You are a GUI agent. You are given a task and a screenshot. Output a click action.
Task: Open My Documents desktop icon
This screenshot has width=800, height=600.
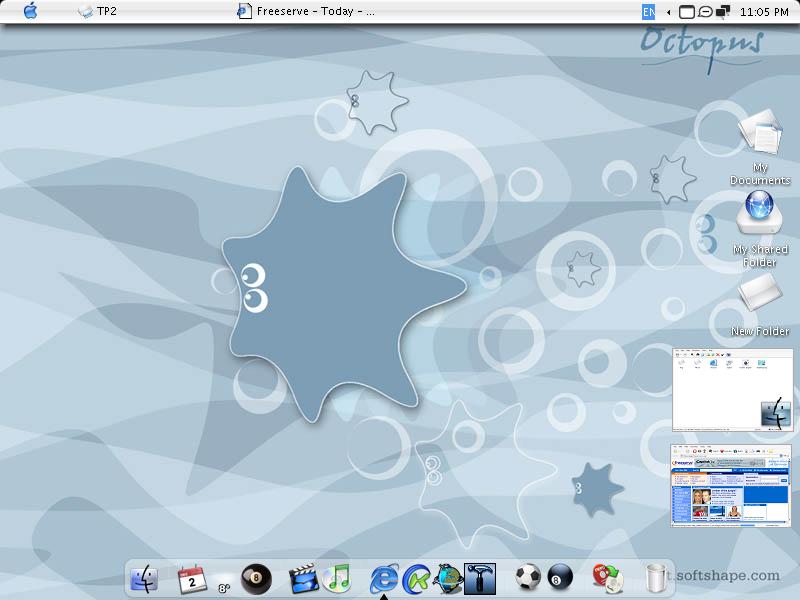tap(760, 148)
